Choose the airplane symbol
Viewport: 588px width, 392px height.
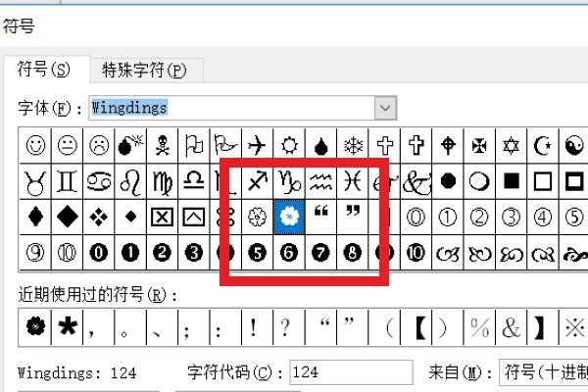[x=257, y=145]
